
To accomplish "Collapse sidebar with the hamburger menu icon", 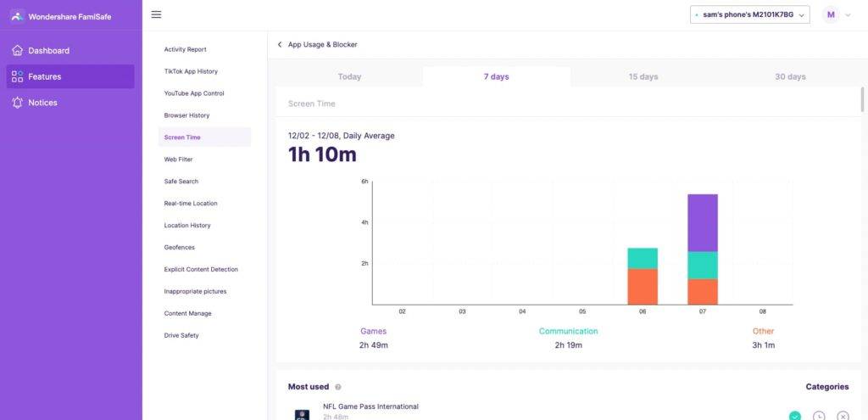I will 156,14.
